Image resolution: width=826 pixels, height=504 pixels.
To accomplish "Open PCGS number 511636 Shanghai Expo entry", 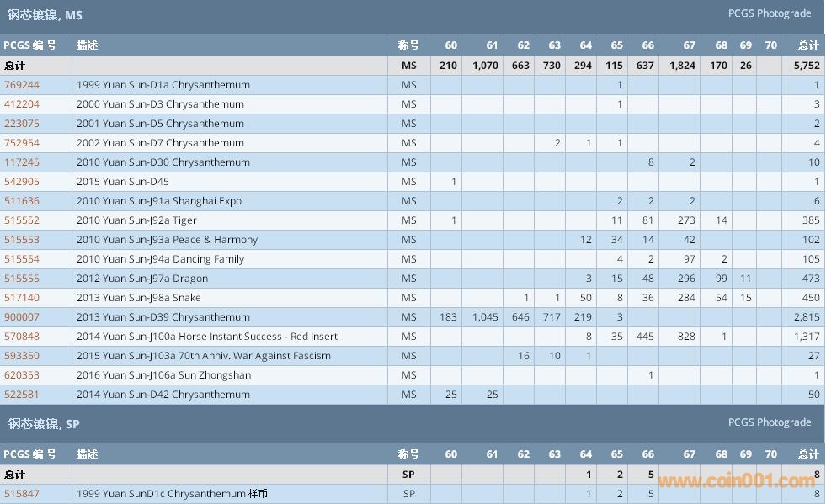I will [x=22, y=201].
